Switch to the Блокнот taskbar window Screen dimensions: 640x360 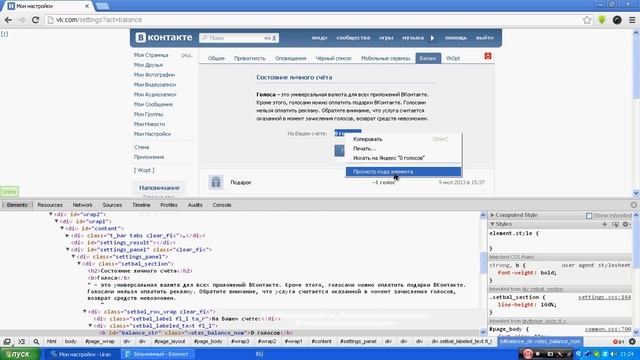click(x=157, y=354)
